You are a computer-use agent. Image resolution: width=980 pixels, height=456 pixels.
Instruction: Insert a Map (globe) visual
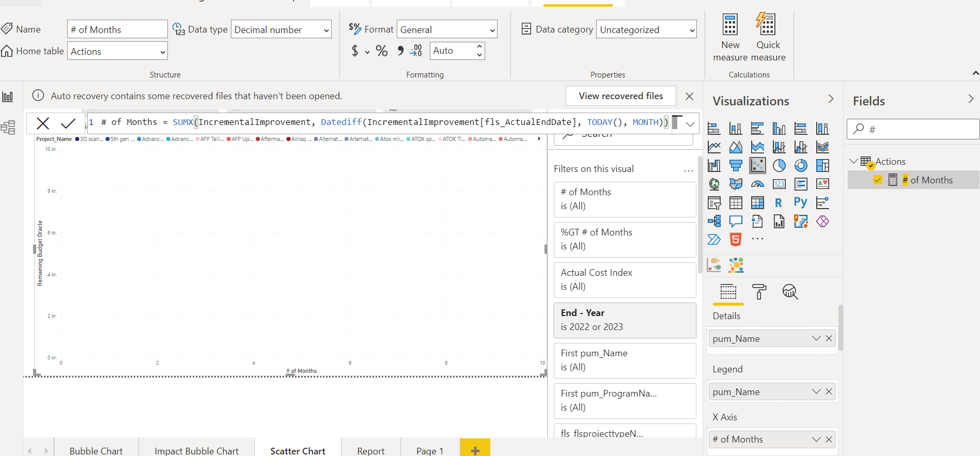pos(714,184)
